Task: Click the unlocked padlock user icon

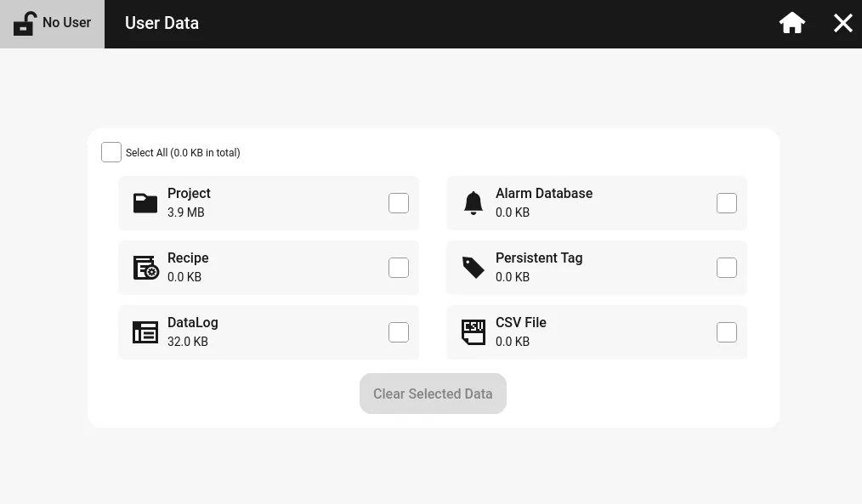Action: (x=25, y=23)
